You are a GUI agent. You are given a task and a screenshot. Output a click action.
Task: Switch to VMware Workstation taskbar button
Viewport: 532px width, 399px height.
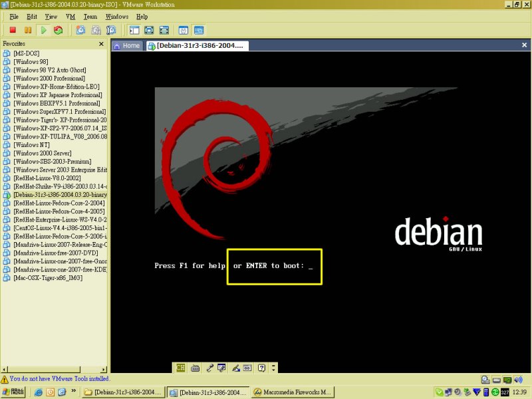(208, 392)
